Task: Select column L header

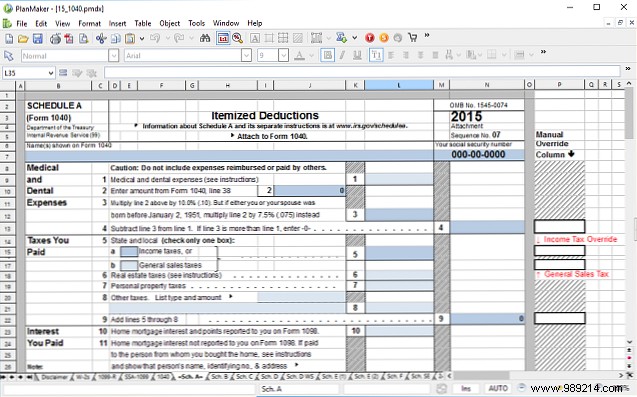Action: click(x=399, y=85)
